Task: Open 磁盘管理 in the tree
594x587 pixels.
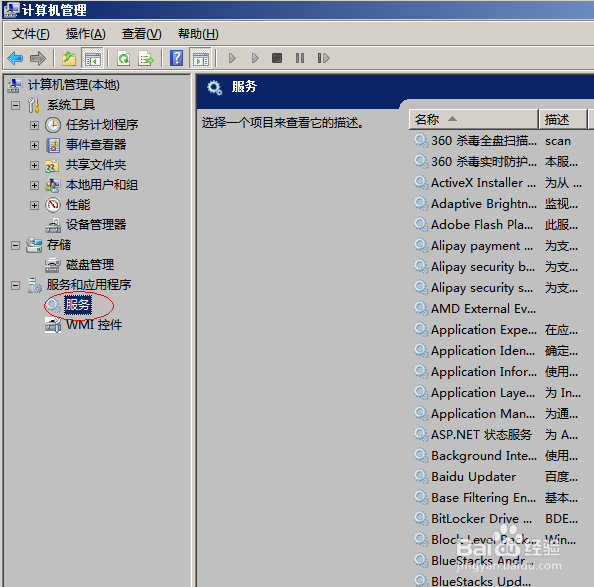Action: (90, 265)
